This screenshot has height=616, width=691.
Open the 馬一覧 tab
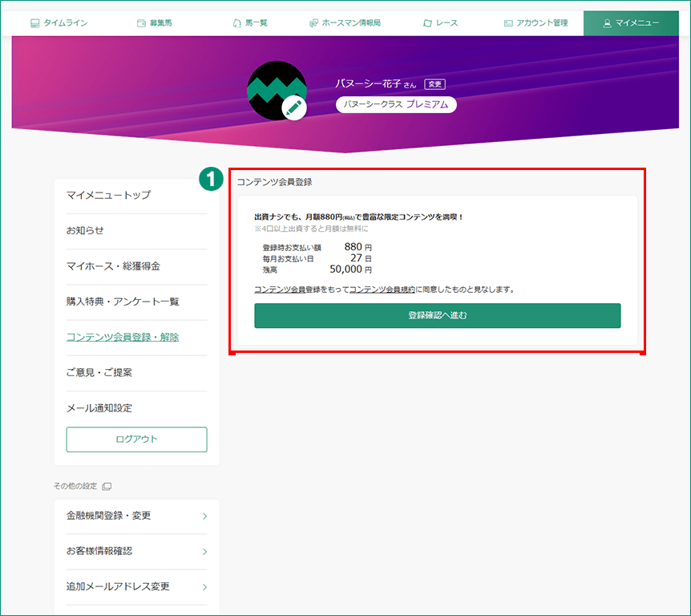pyautogui.click(x=250, y=23)
